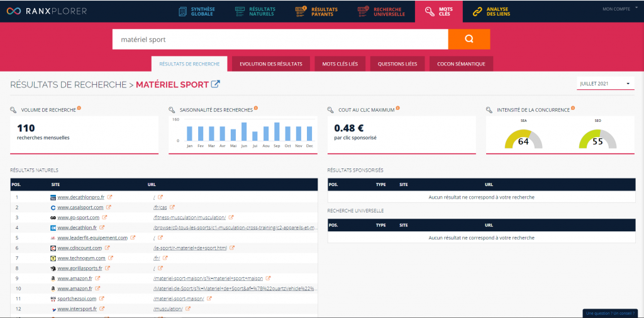644x318 pixels.
Task: Open the Résultats Payants section
Action: point(316,11)
